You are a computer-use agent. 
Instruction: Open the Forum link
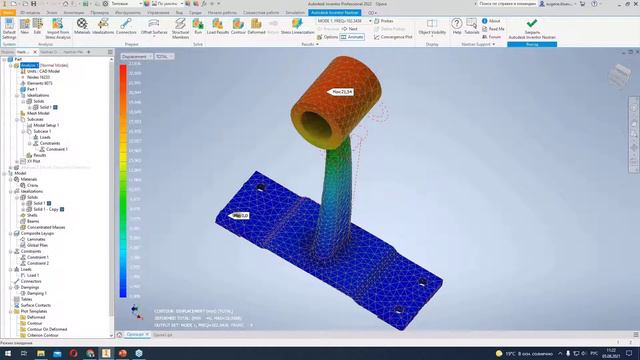coord(491,37)
